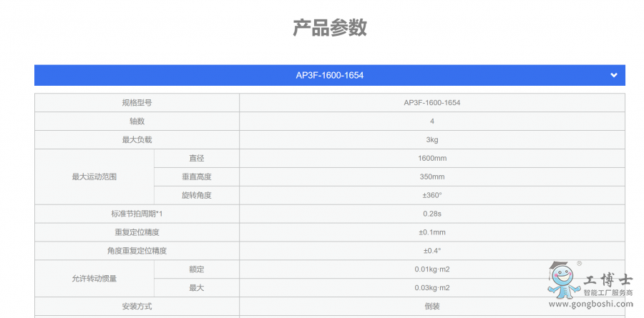Click the blue AP3F-1600-1654 accordion header title
This screenshot has width=644, height=318.
(x=329, y=75)
